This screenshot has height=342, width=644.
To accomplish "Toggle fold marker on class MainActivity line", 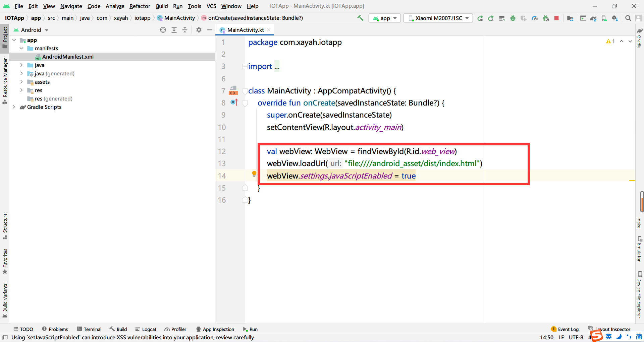I will (245, 91).
